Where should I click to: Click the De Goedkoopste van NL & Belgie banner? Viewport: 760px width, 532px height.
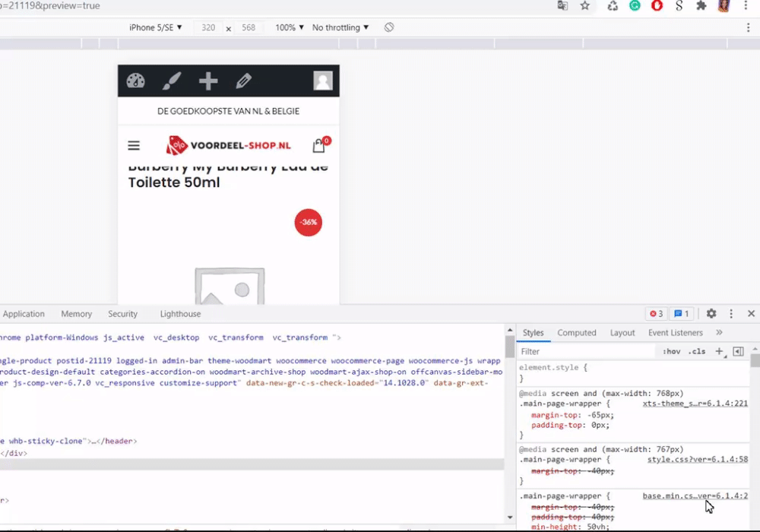pos(228,112)
